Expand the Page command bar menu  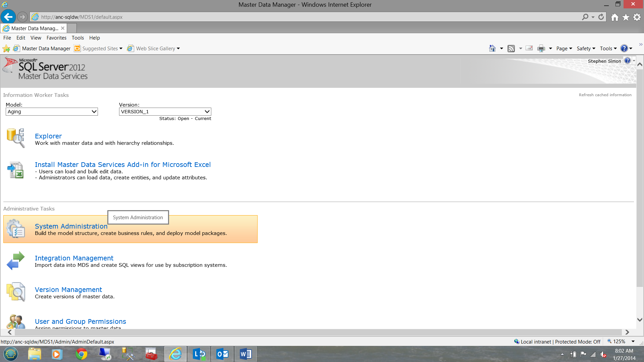[564, 49]
